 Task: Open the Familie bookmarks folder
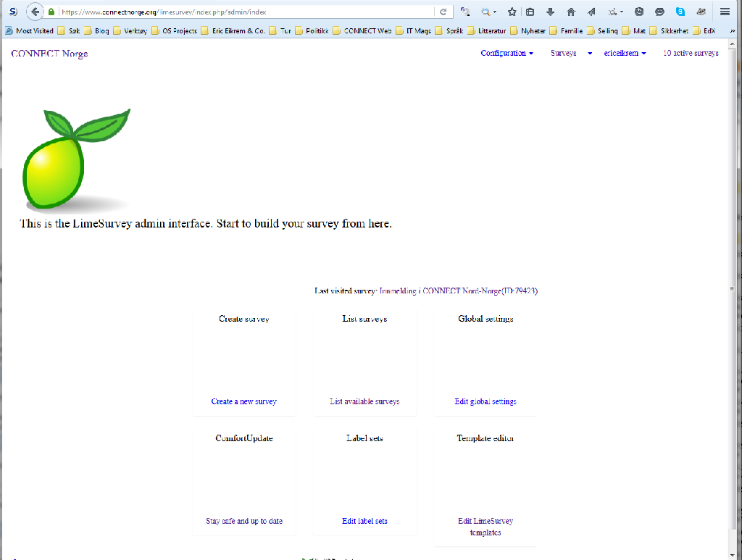click(x=566, y=30)
